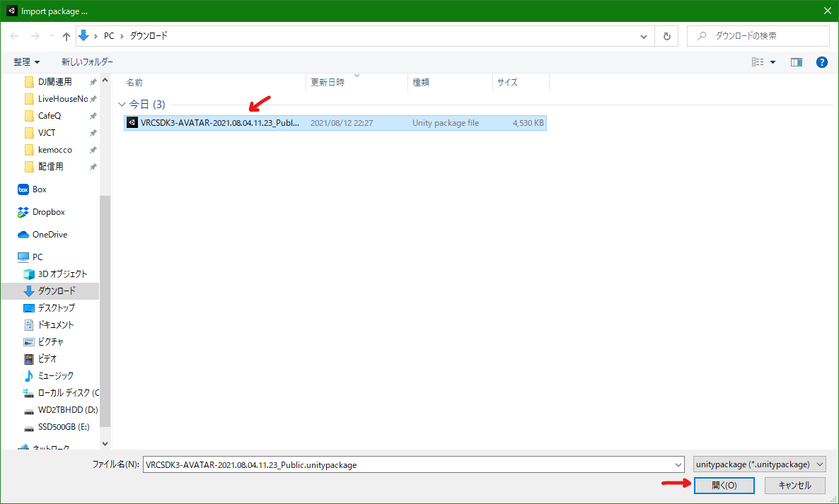Open the file type filter dropdown
The width and height of the screenshot is (839, 504).
(760, 464)
